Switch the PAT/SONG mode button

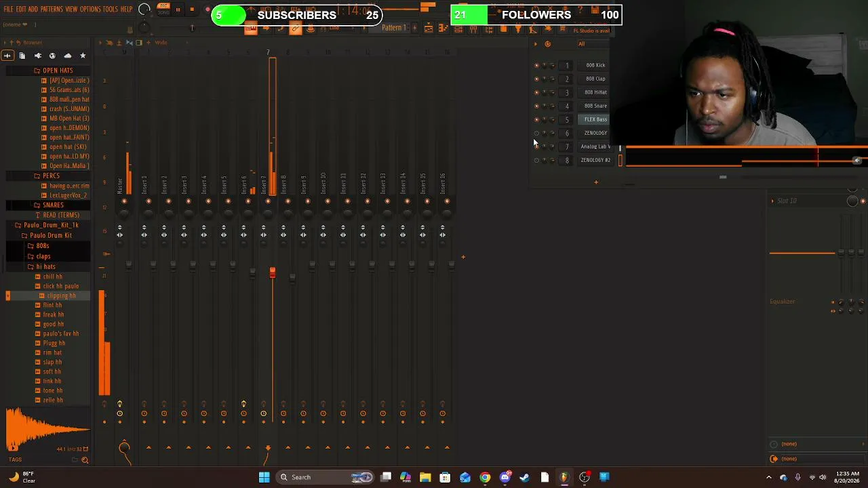(163, 9)
